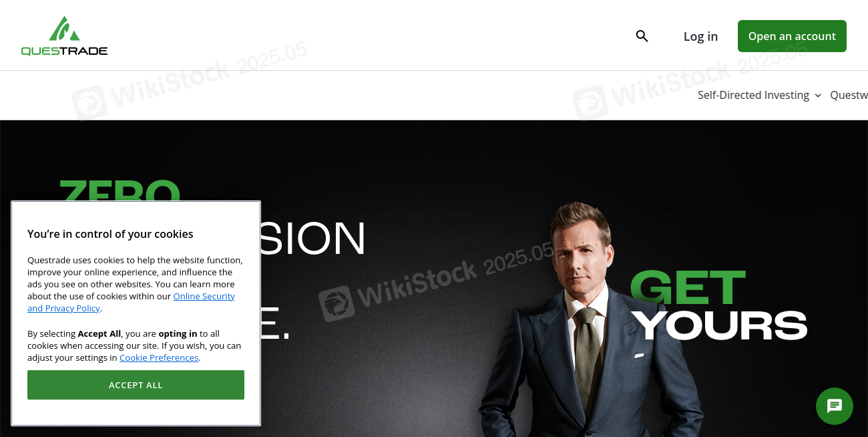This screenshot has width=868, height=437.
Task: Select the partially visible Questwealth menu item
Action: pyautogui.click(x=849, y=95)
